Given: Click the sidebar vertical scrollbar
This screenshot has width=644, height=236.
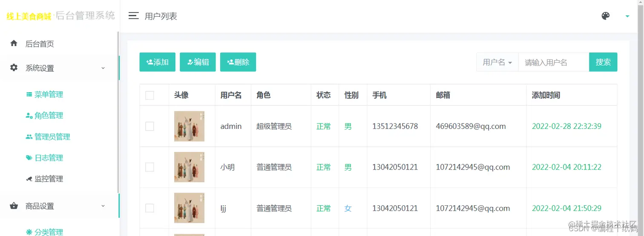Looking at the screenshot, I should pos(118,113).
